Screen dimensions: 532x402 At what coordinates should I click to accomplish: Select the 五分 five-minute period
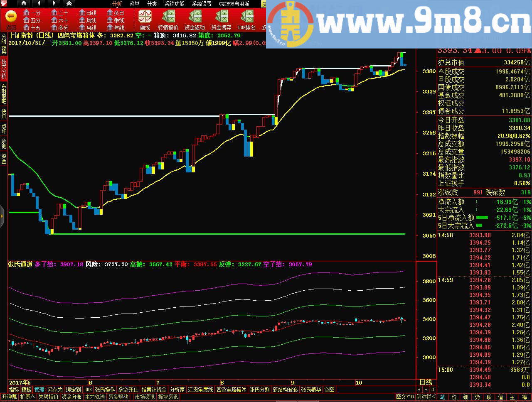[32, 20]
